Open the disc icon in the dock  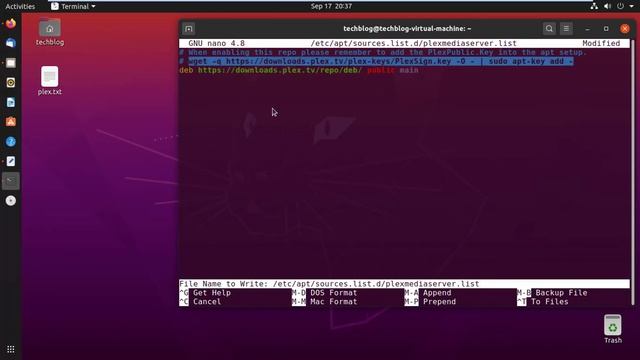pos(11,200)
